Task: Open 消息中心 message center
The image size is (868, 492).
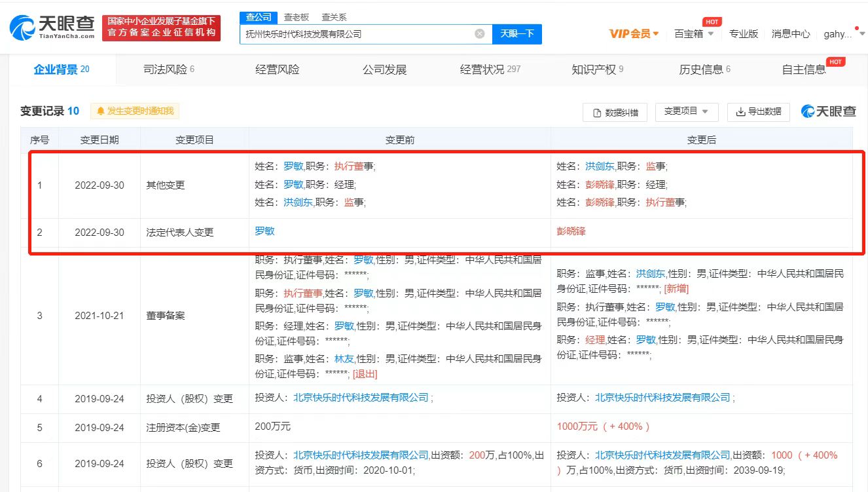Action: pyautogui.click(x=790, y=34)
